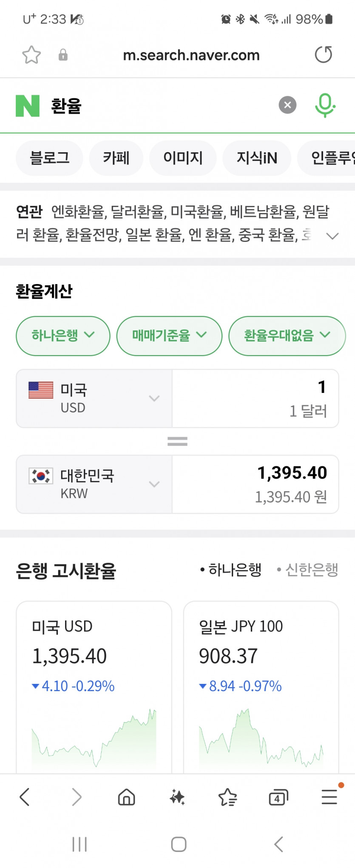The image size is (355, 868).
Task: Reload the page with refresh icon
Action: (x=323, y=55)
